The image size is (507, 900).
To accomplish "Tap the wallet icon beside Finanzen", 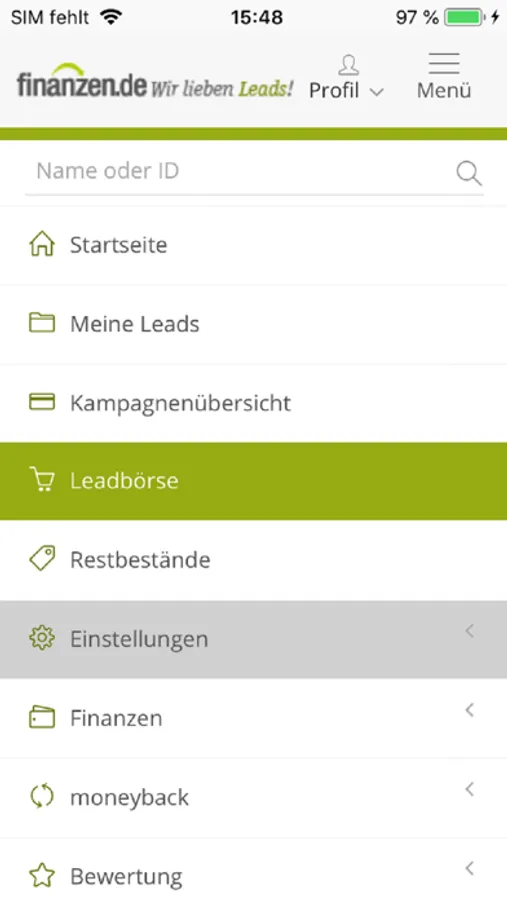I will tap(42, 717).
